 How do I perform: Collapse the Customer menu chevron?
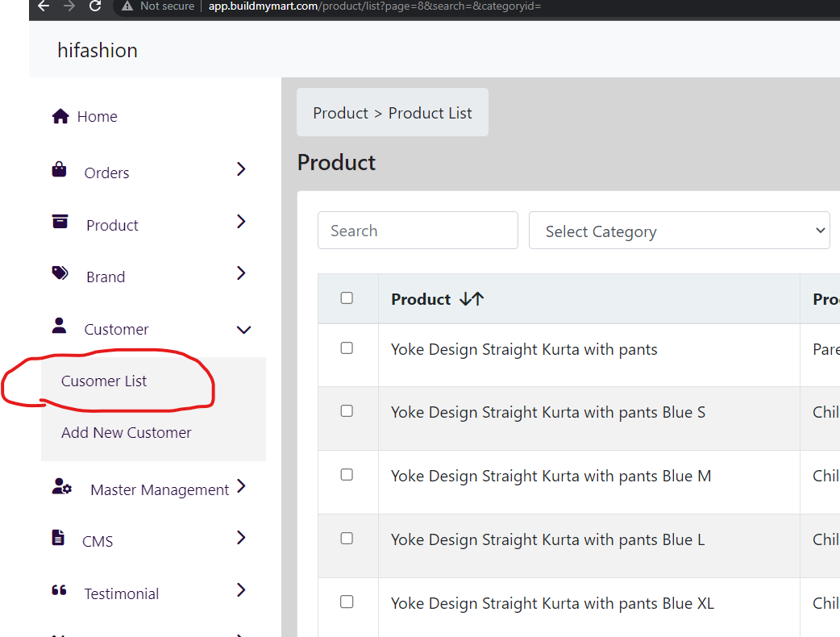pos(243,330)
